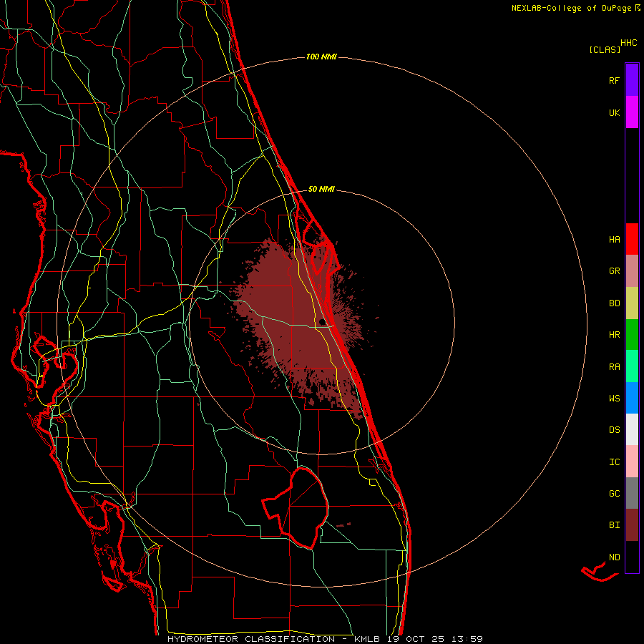This screenshot has width=644, height=644.
Task: Click the NEXLAB-College of DuPage credit
Action: pyautogui.click(x=573, y=8)
